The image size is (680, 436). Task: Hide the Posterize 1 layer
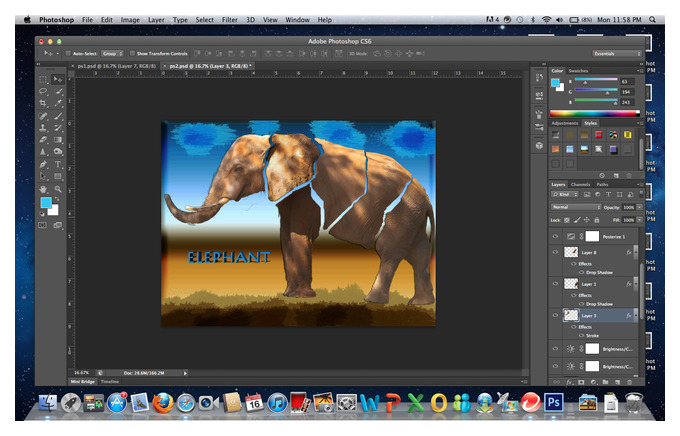(555, 236)
